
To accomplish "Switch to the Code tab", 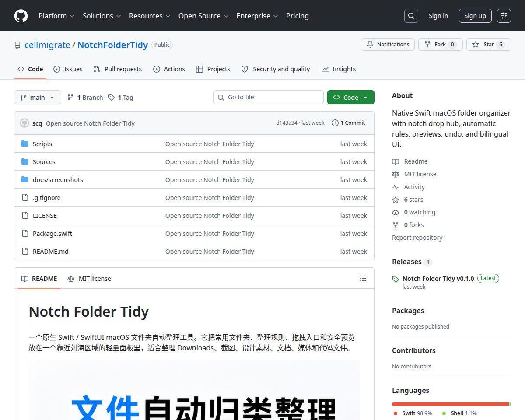I will click(30, 69).
